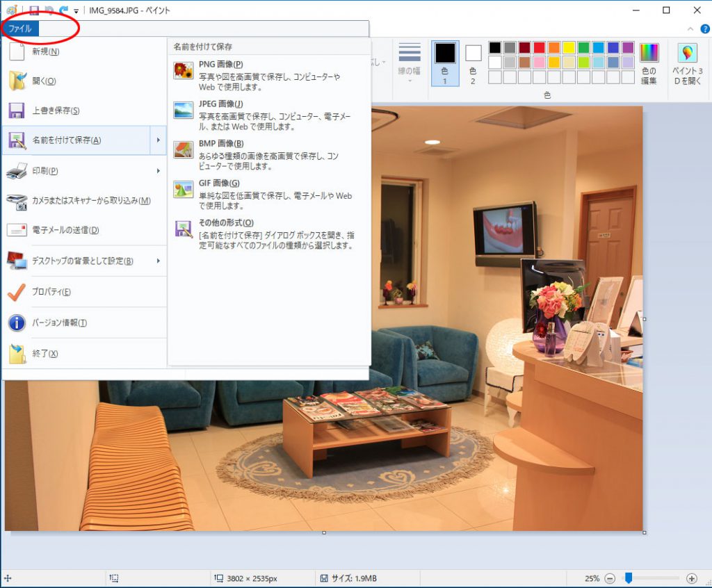The height and width of the screenshot is (588, 712).
Task: Click the cursor position icon in status bar
Action: tap(8, 578)
